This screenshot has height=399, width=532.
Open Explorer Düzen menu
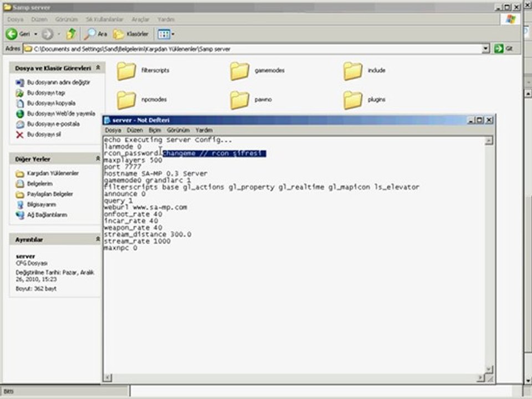(39, 19)
